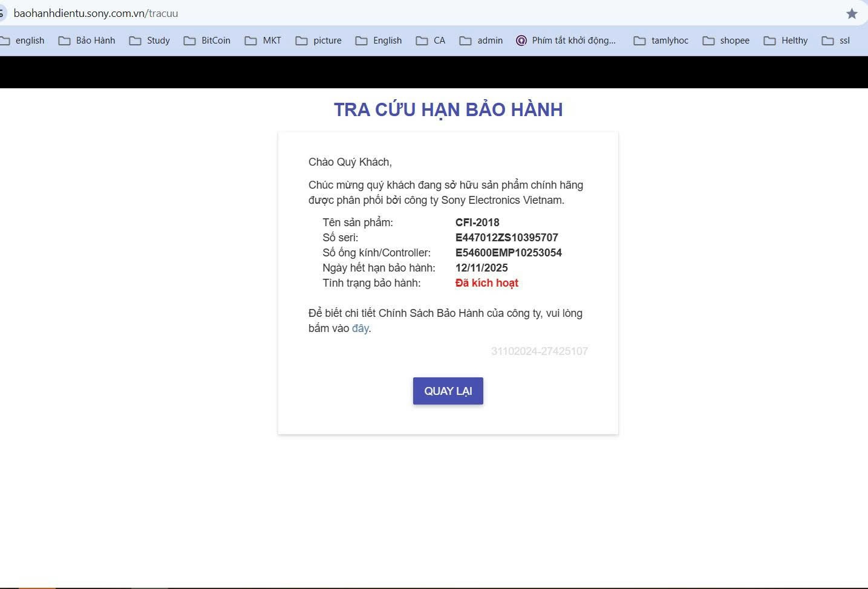Open the 'Study' bookmark folder

point(150,41)
